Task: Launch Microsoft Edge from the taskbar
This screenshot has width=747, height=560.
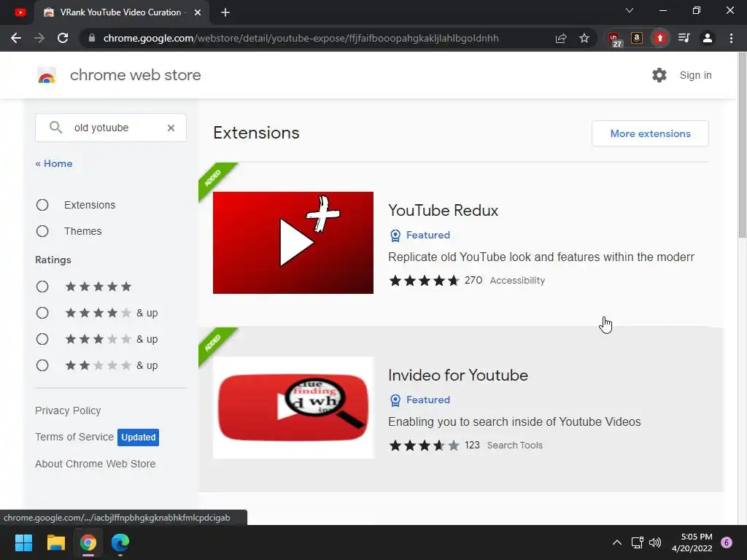Action: (120, 542)
